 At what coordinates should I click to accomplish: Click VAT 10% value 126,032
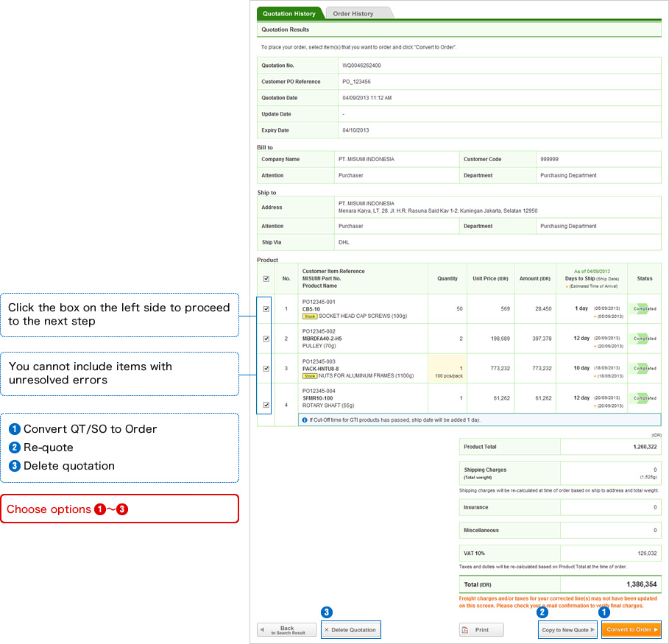coord(647,553)
